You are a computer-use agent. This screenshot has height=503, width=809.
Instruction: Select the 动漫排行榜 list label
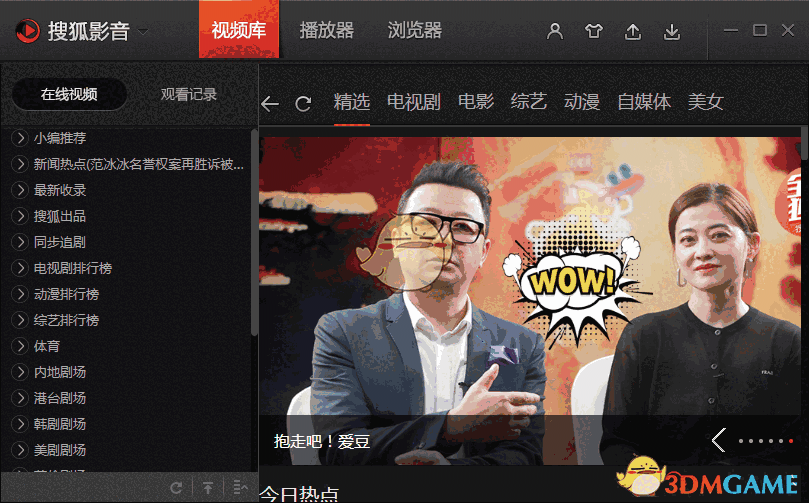tap(66, 294)
